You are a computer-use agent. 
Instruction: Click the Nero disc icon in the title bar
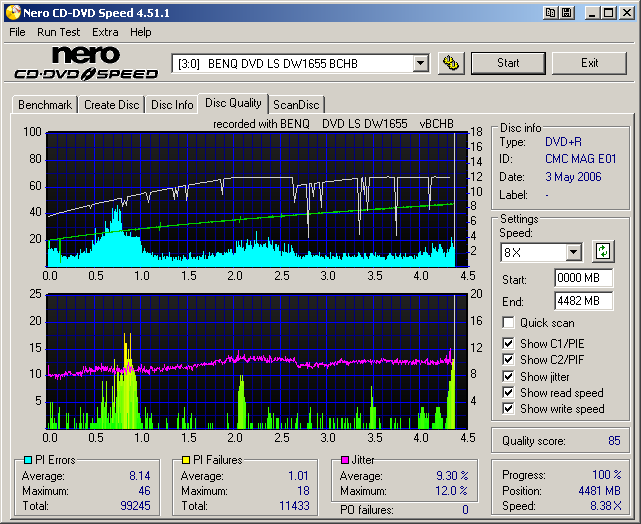tap(13, 13)
